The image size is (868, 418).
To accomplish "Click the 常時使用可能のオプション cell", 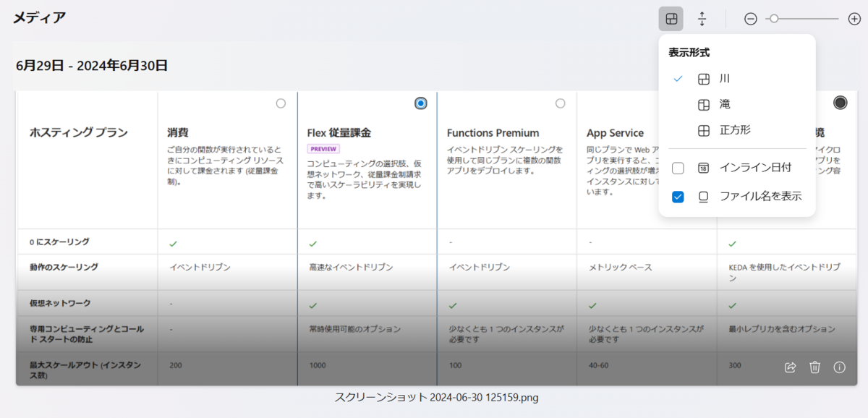I will [354, 329].
